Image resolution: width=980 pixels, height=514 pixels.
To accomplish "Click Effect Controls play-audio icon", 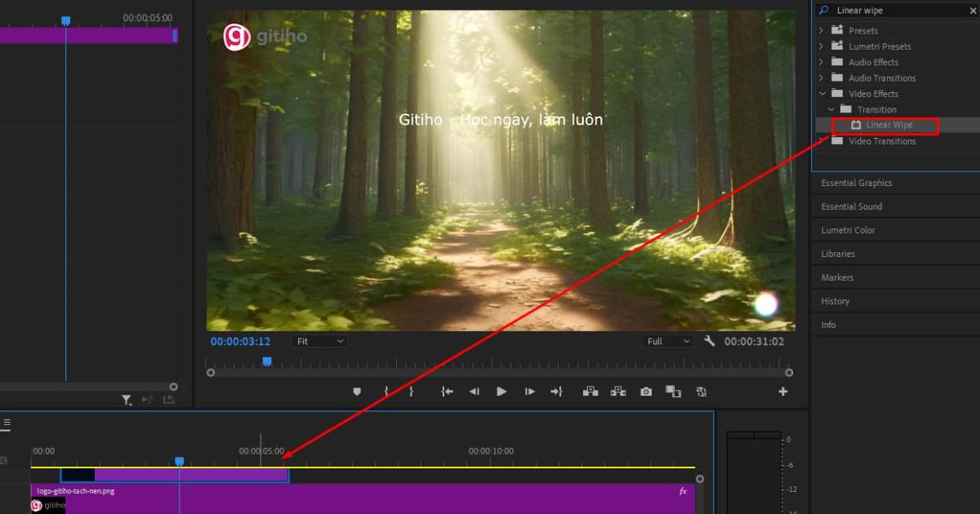I will pyautogui.click(x=147, y=400).
